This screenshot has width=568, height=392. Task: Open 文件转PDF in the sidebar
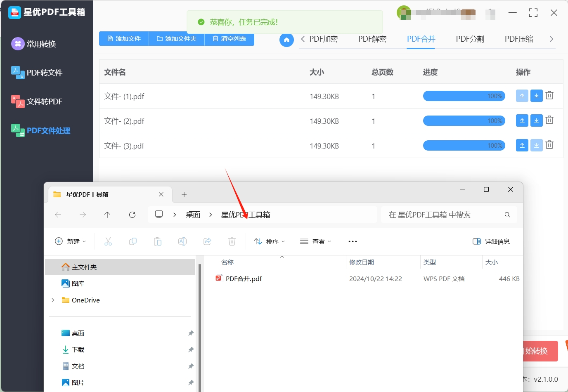37,102
